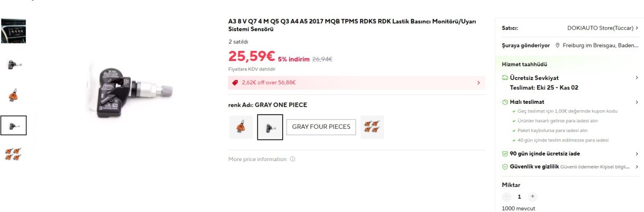Decrease quantity with the minus button
This screenshot has height=212, width=644.
pyautogui.click(x=507, y=197)
